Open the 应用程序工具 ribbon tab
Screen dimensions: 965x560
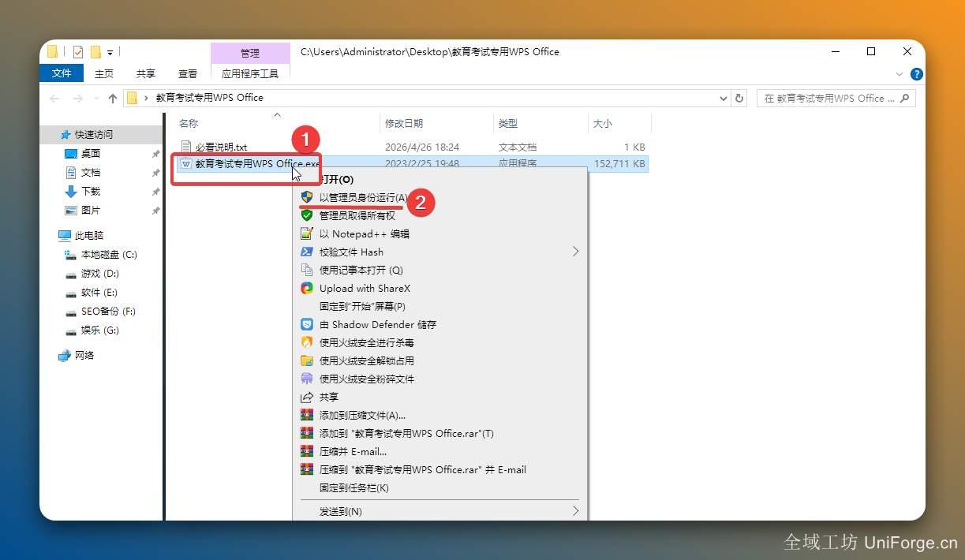pyautogui.click(x=250, y=73)
